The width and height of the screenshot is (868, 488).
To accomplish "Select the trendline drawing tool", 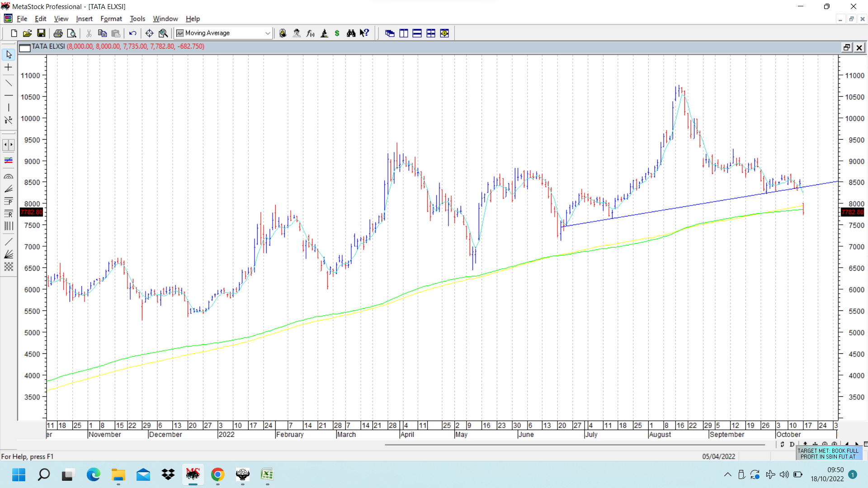I will tap(9, 83).
